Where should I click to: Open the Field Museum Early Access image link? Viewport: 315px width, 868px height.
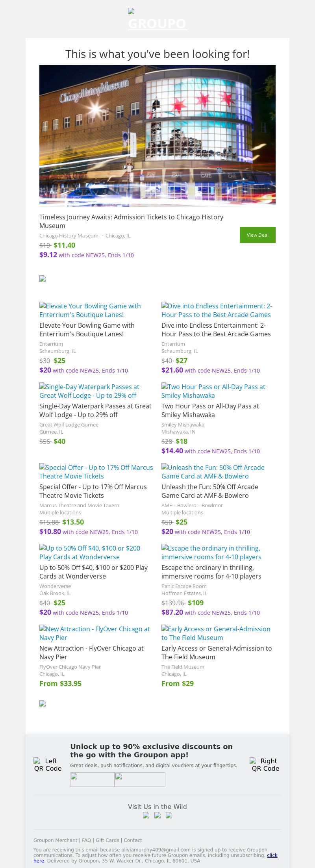[x=216, y=633]
